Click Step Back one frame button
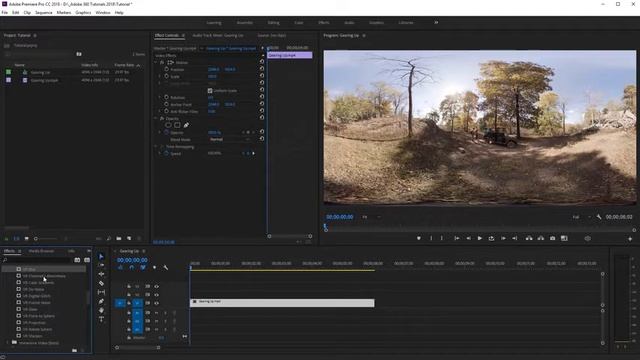640x360 pixels. pyautogui.click(x=468, y=238)
